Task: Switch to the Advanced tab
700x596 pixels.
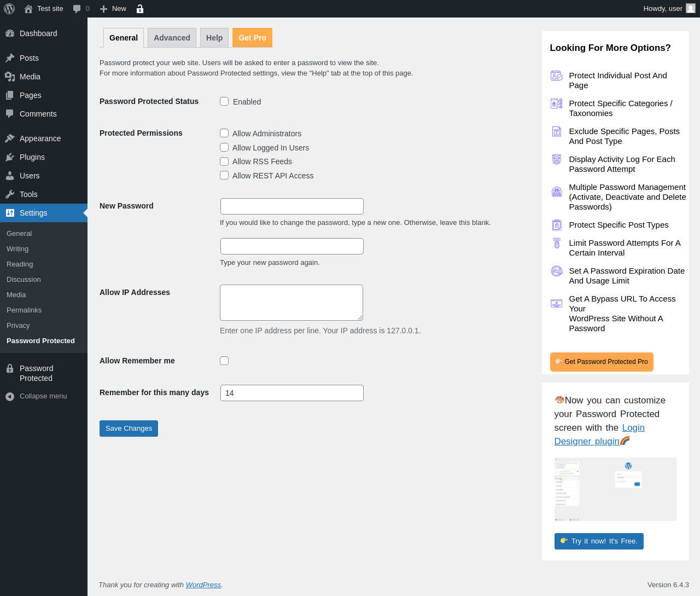Action: [172, 38]
